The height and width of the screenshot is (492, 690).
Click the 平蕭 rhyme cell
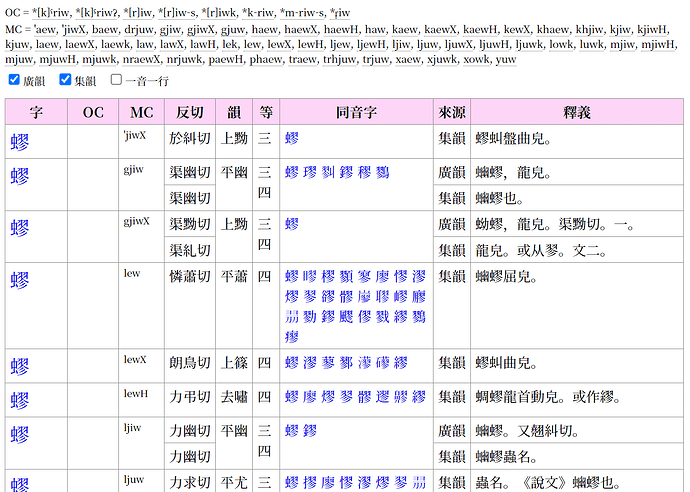(234, 305)
